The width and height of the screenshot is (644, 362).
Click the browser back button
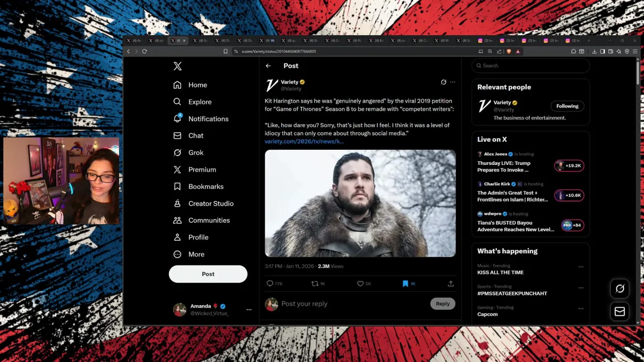[x=128, y=51]
